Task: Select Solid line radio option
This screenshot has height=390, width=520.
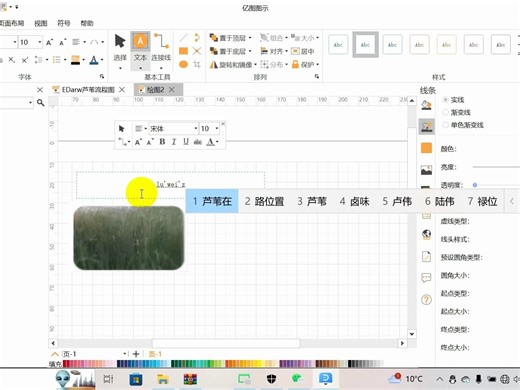Action: (x=445, y=100)
